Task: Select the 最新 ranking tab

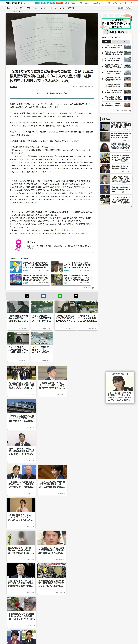Action: 107,42
